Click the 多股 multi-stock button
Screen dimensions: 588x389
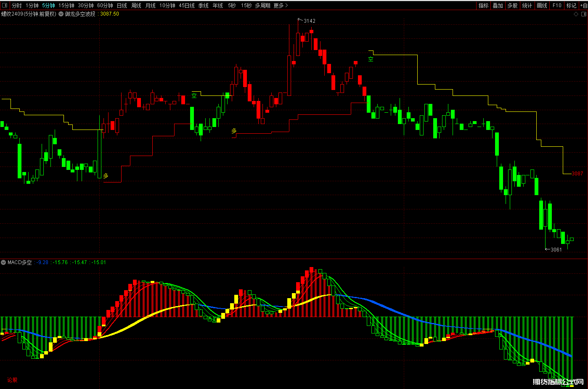[x=512, y=5]
